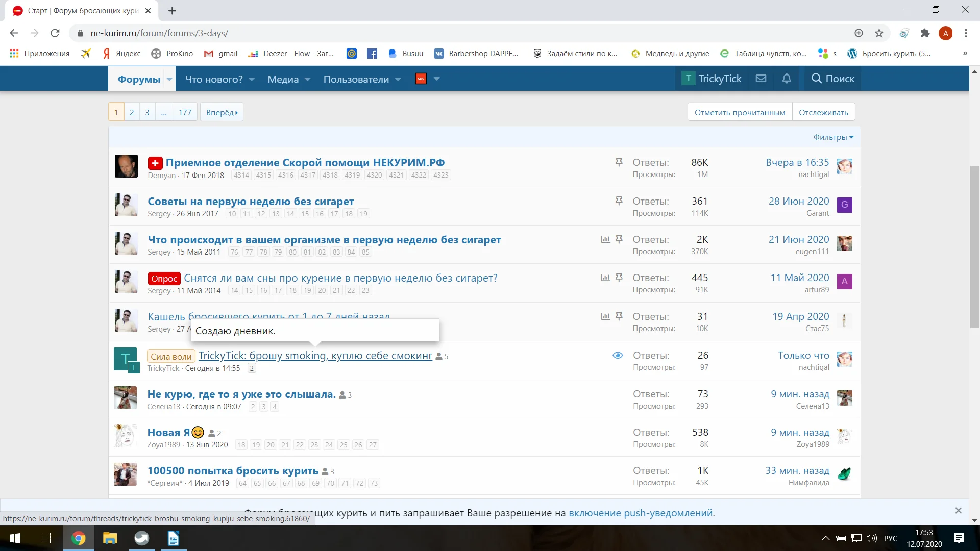This screenshot has width=980, height=551.
Task: Expand the Что нового? menu arrow
Action: (252, 79)
